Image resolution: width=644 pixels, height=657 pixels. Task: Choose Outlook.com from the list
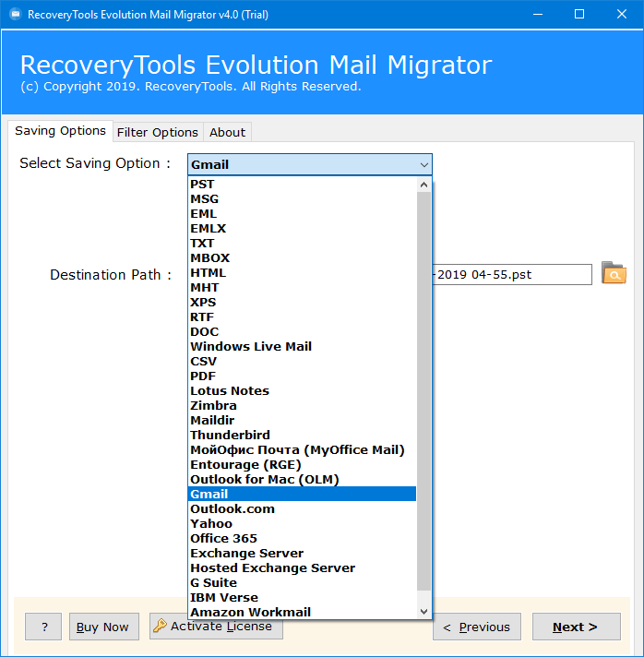point(303,508)
